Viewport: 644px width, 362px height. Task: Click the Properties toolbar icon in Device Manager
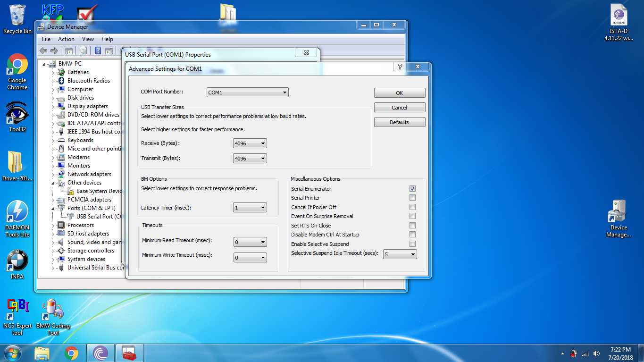point(83,51)
